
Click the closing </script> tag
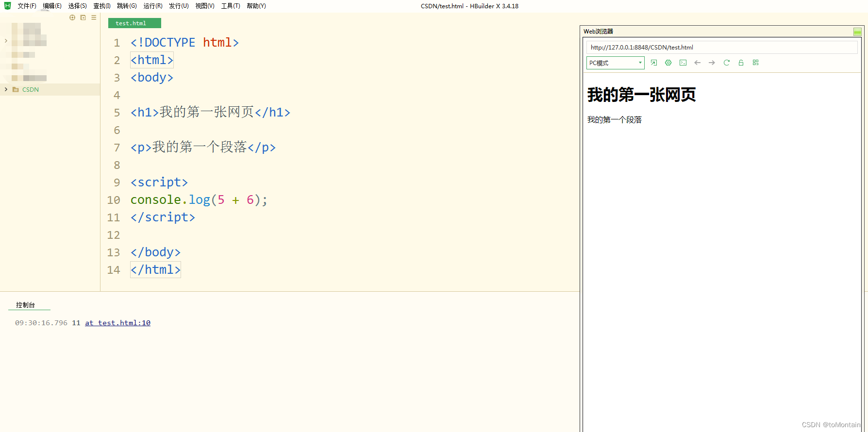pos(163,217)
